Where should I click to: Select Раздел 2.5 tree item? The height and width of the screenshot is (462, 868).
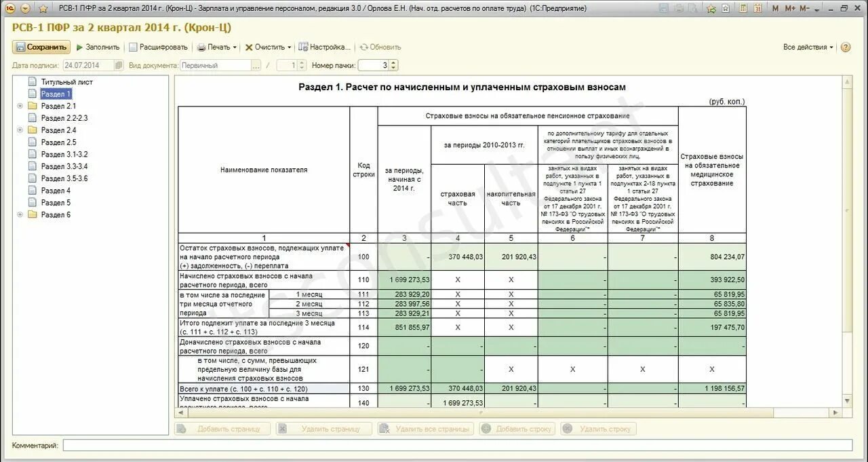(58, 142)
